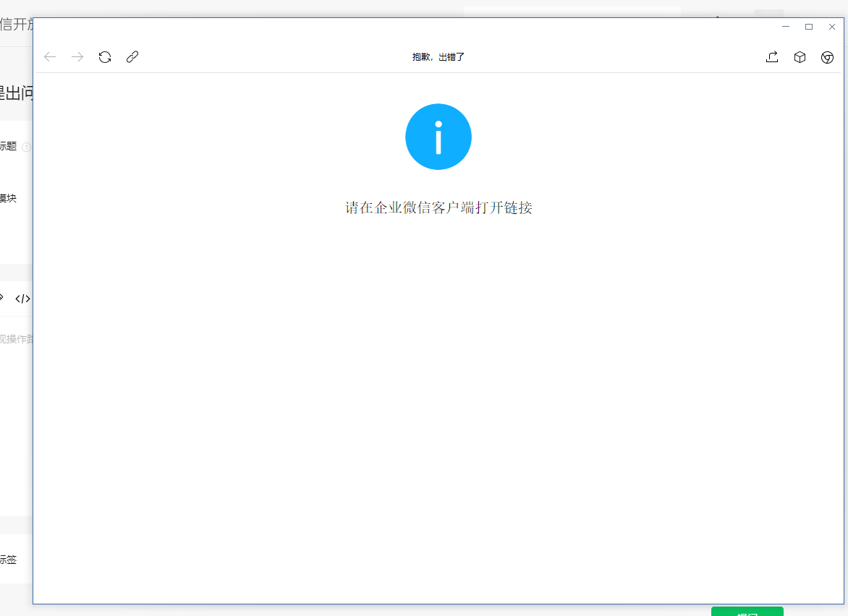Click the cube icon in toolbar
848x616 pixels.
point(800,56)
